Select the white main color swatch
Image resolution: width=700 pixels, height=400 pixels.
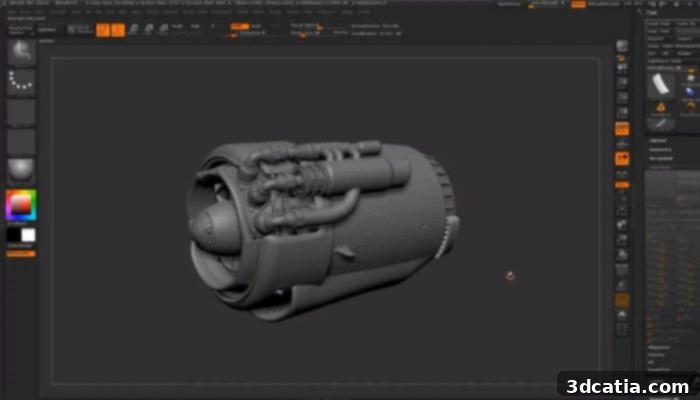[x=29, y=235]
